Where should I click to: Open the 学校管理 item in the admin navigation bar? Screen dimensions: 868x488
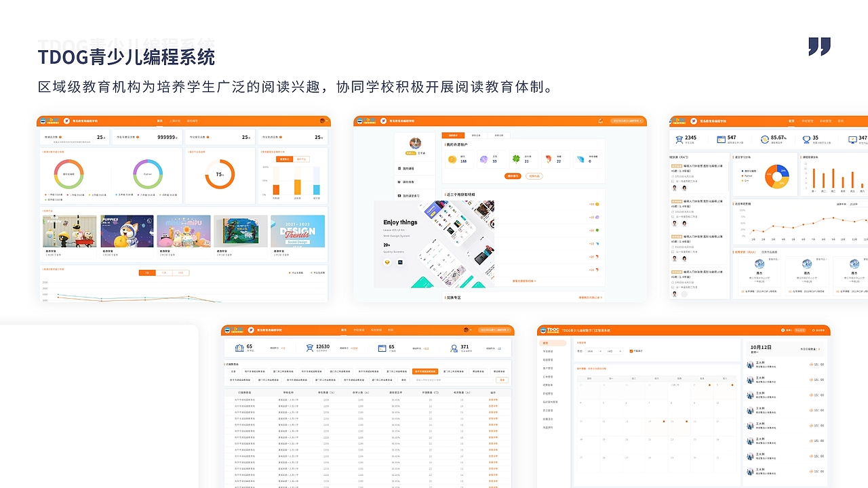[x=808, y=121]
